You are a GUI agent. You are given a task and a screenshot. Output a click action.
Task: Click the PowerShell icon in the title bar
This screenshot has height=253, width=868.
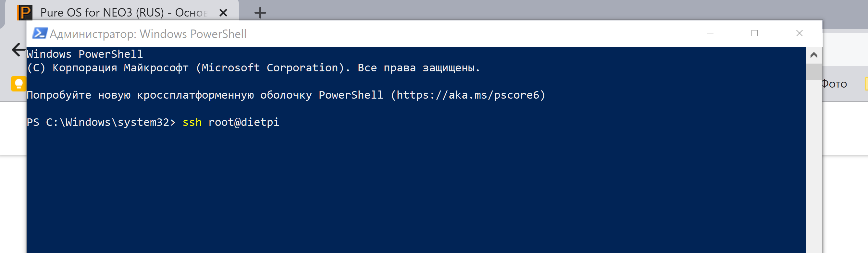pos(40,33)
